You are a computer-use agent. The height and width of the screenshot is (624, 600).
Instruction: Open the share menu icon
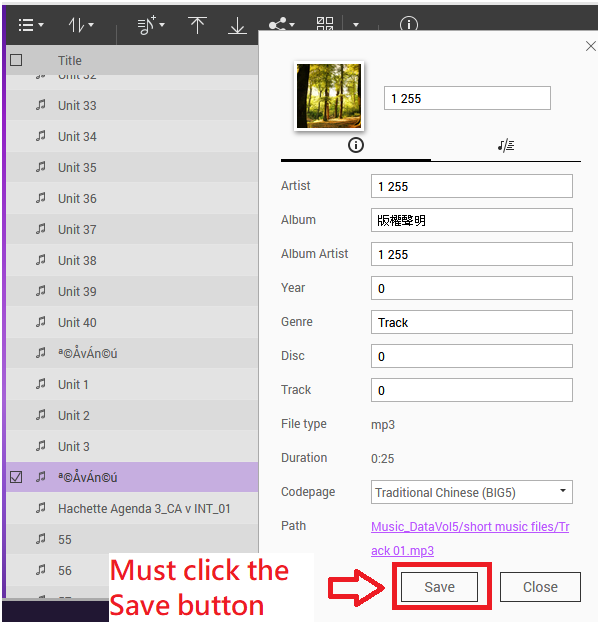pyautogui.click(x=281, y=25)
